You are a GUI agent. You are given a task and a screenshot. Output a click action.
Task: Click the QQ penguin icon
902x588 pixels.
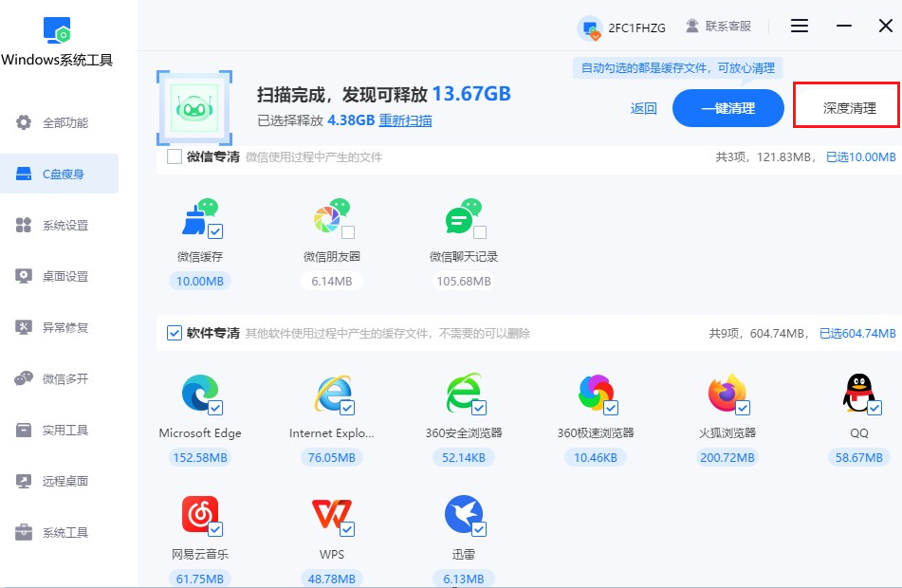(859, 393)
